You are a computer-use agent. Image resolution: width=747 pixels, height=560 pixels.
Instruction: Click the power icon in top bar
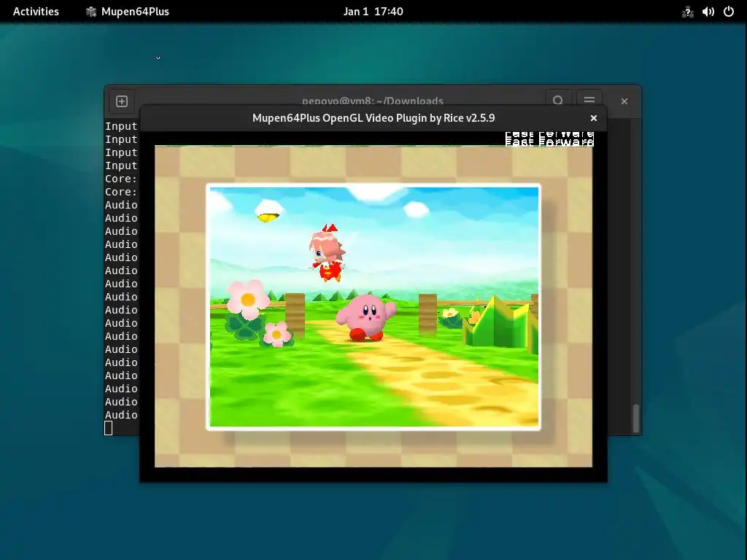[729, 12]
